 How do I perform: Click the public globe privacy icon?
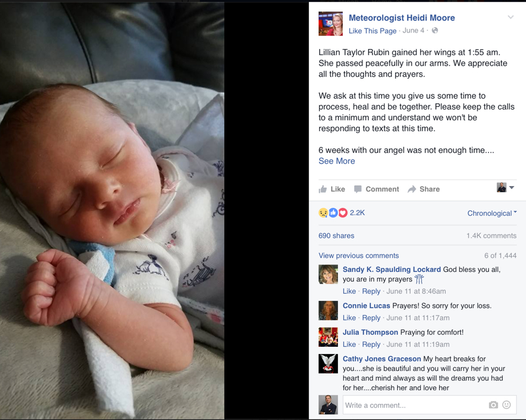pyautogui.click(x=435, y=30)
